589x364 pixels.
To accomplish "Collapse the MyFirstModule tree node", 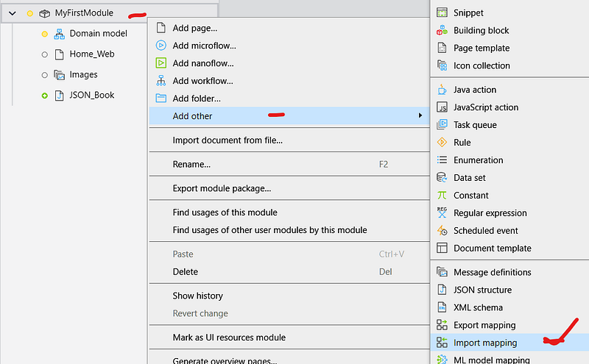I will pos(13,13).
